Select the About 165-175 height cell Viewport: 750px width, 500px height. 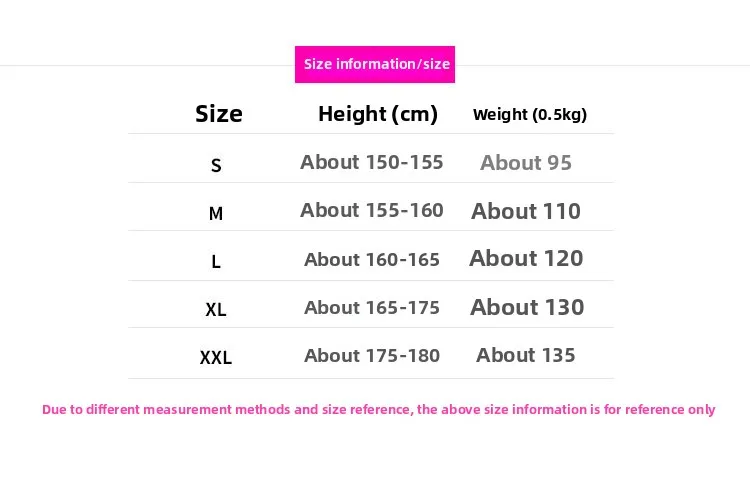[x=372, y=307]
